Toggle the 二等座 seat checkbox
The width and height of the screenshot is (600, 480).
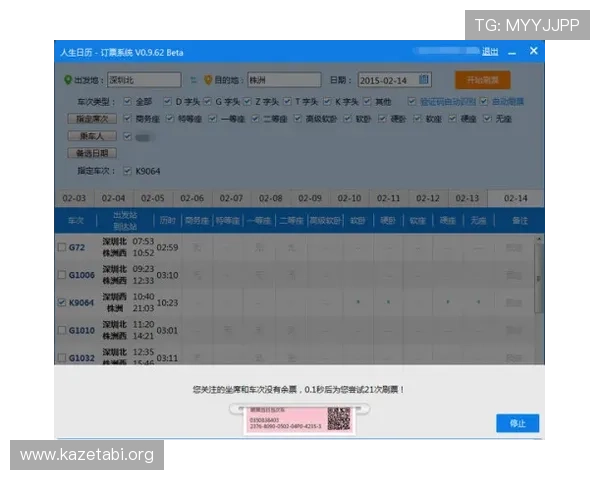coord(255,119)
